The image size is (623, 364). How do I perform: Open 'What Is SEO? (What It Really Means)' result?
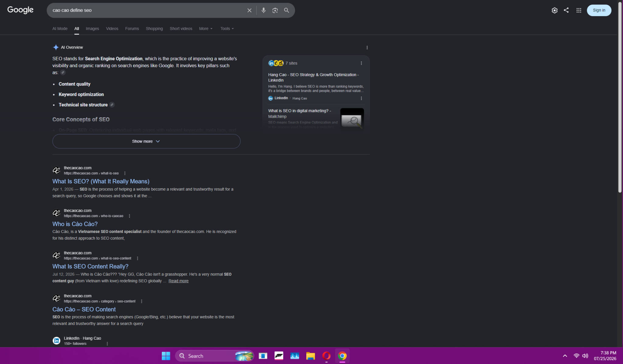tap(101, 181)
